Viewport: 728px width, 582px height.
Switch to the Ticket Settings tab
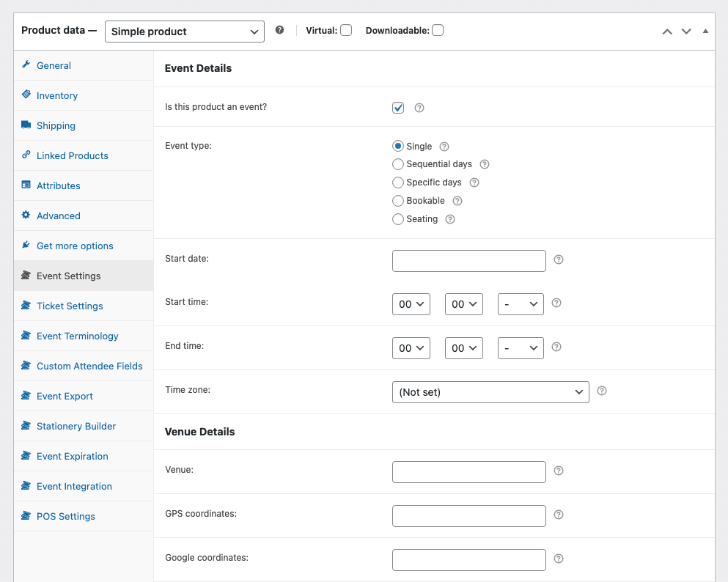70,306
